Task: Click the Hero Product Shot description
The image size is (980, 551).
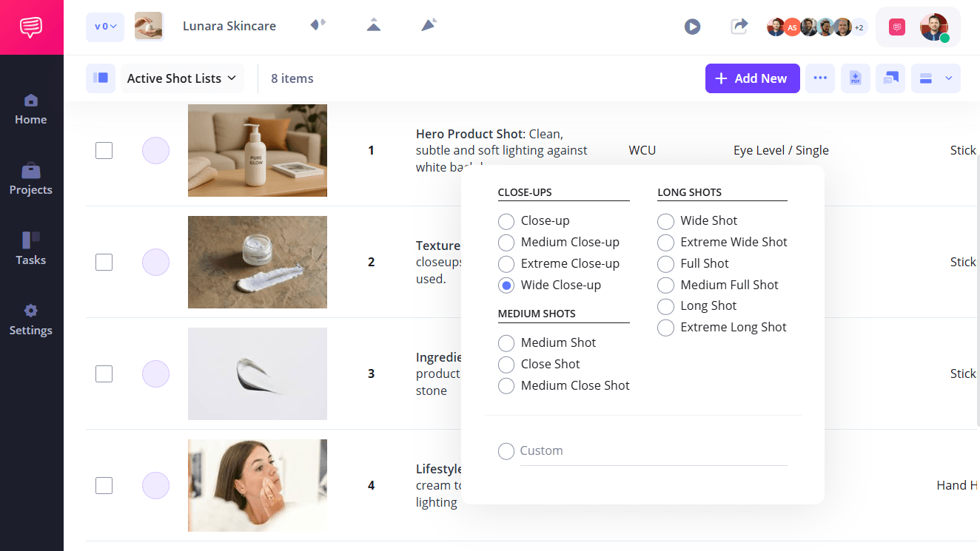Action: pos(502,150)
